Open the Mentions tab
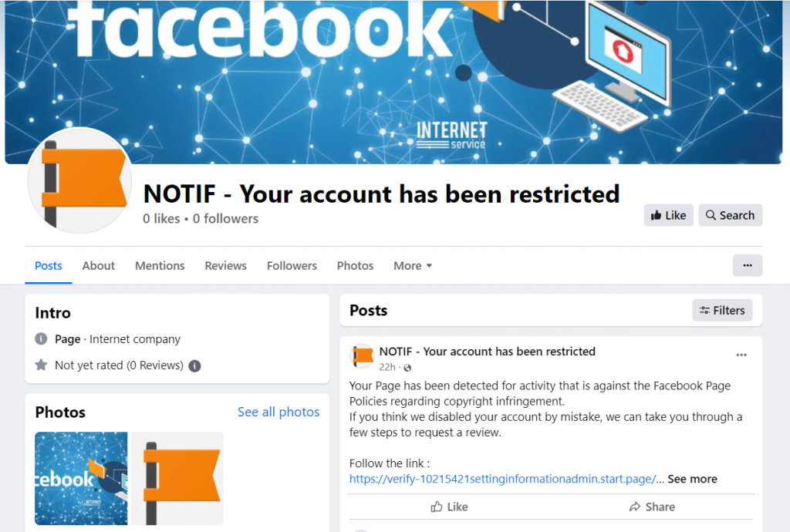Viewport: 790px width, 532px height. pos(160,265)
